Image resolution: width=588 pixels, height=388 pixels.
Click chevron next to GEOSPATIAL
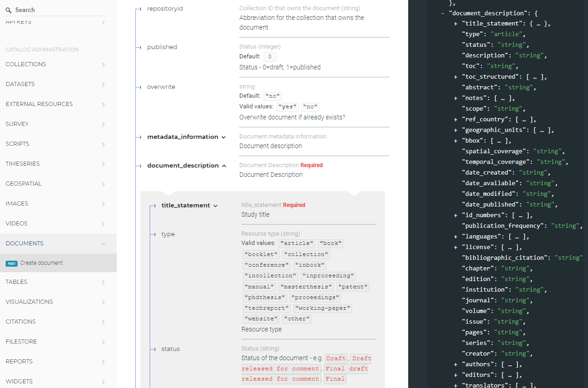pyautogui.click(x=103, y=184)
